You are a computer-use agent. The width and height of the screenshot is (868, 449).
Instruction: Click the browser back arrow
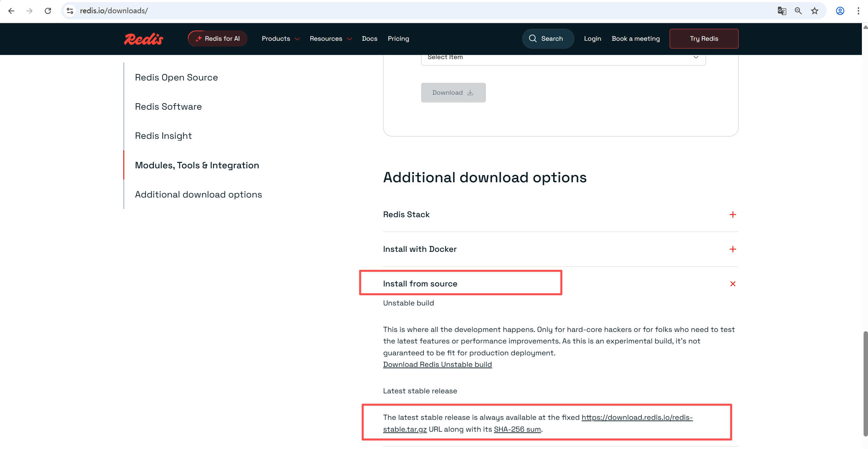(11, 11)
